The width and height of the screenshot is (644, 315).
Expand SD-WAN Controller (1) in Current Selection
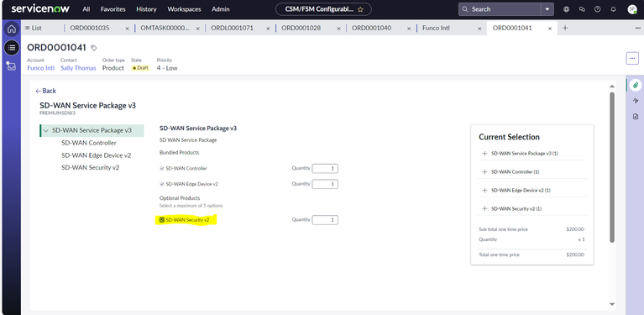coord(484,171)
